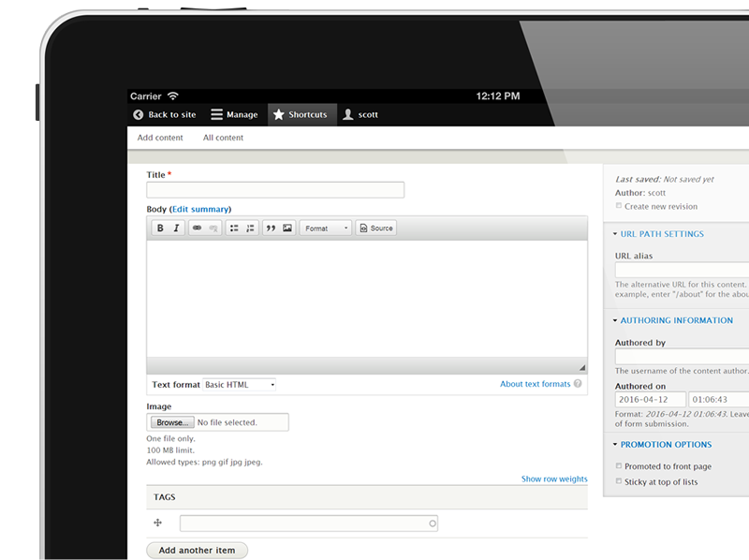This screenshot has height=560, width=749.
Task: Click the user icon next to scott
Action: click(348, 114)
